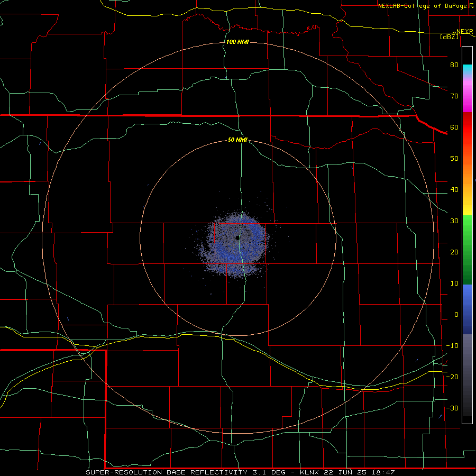
Task: Pick the cyan band on the color bar
Action: [467, 69]
